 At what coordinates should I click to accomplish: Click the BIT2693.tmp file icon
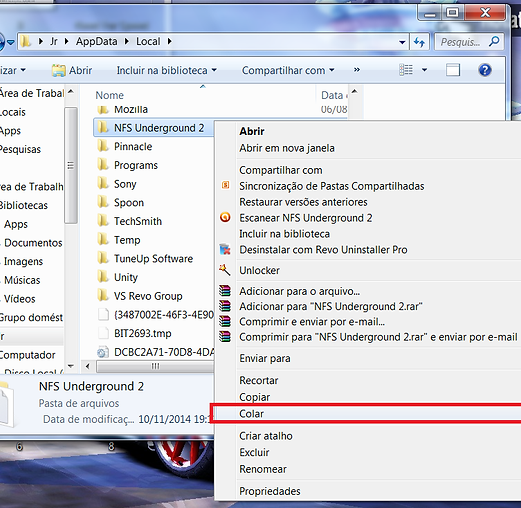[x=103, y=333]
